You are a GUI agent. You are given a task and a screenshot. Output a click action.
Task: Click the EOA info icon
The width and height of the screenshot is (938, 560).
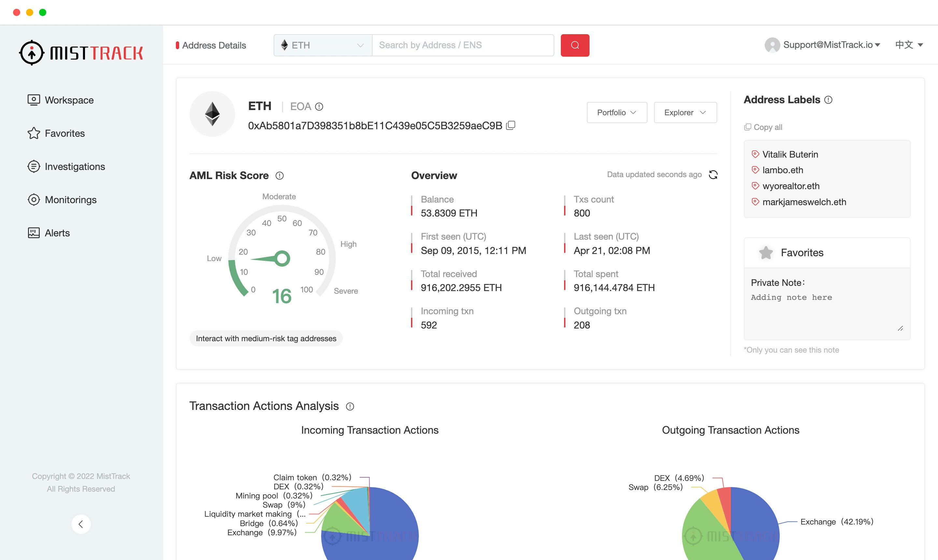pyautogui.click(x=319, y=107)
